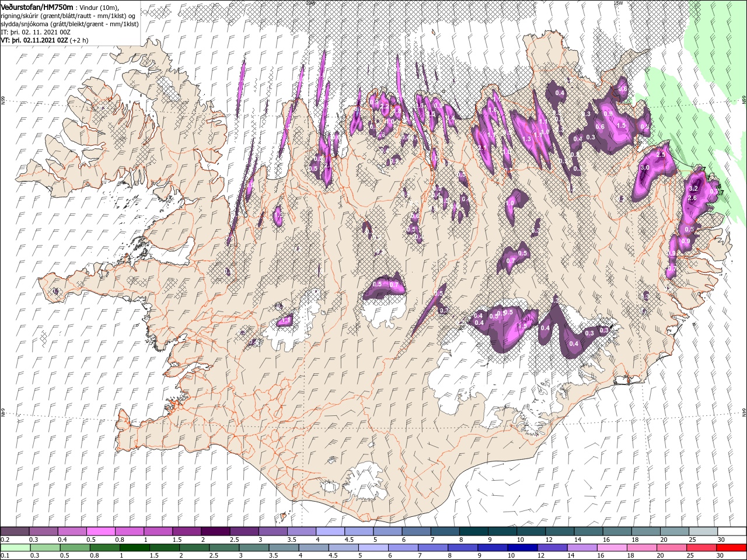The image size is (747, 560).
Task: Click the 16 label in the snow legend row
Action: pyautogui.click(x=606, y=540)
